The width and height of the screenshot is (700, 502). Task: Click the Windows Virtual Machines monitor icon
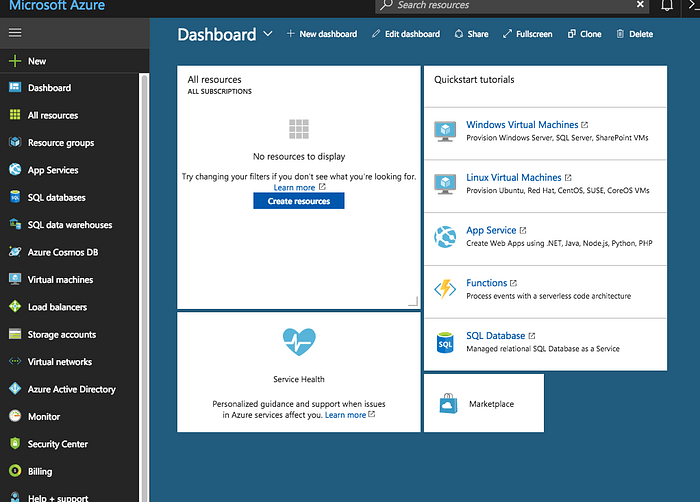pos(445,131)
